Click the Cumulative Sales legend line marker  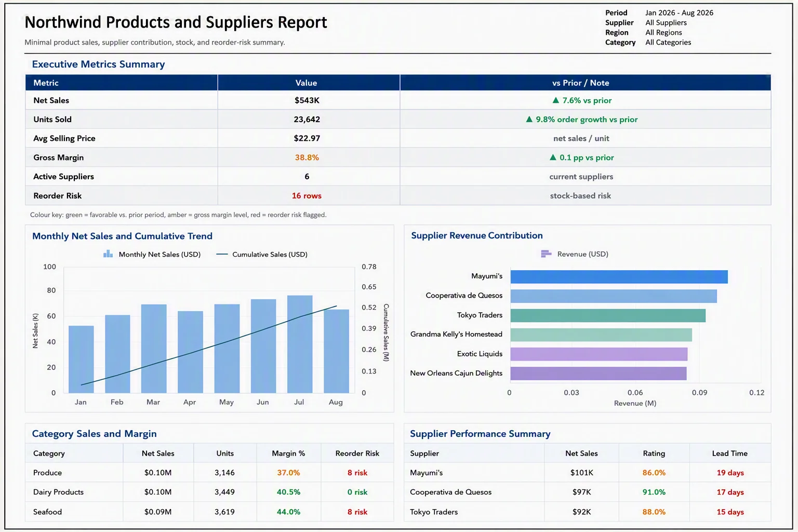click(x=222, y=254)
